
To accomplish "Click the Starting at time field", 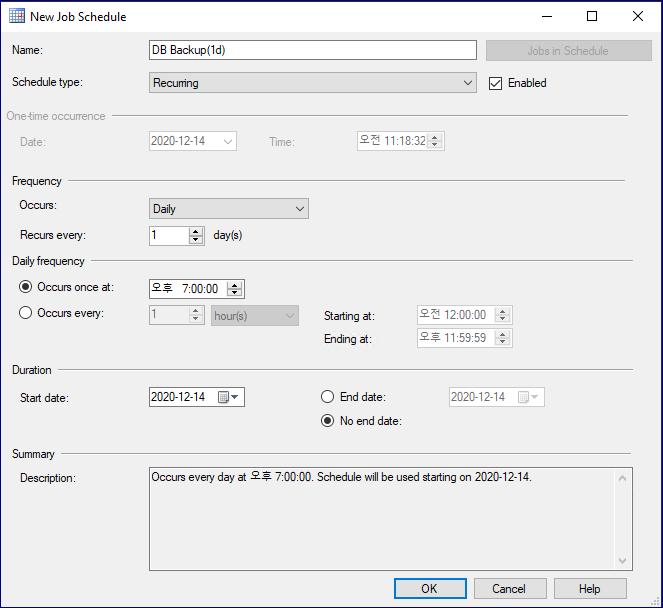I will click(x=465, y=315).
